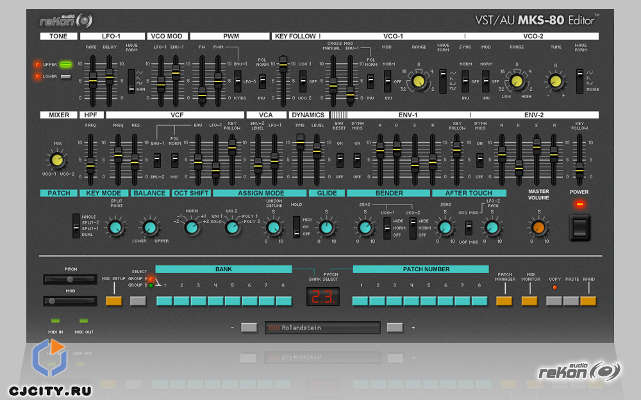Turn the After Touch Sens knob
Image resolution: width=641 pixels, height=400 pixels.
coord(445,227)
